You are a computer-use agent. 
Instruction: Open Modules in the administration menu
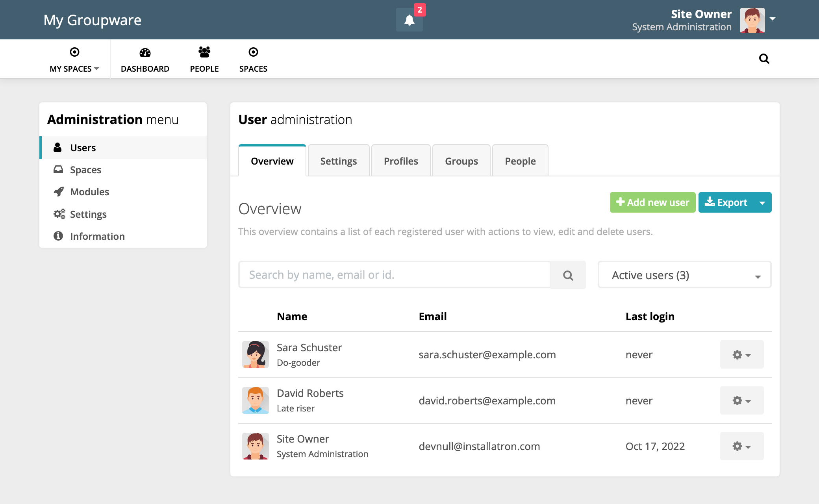[89, 192]
